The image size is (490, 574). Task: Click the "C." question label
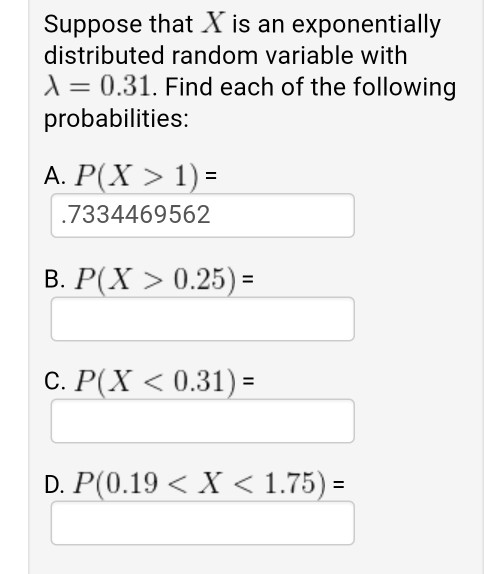55,381
